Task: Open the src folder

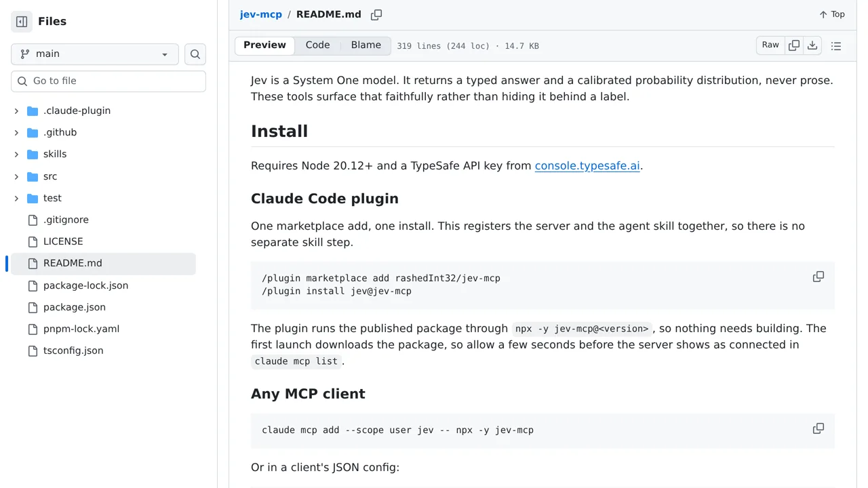Action: [50, 177]
